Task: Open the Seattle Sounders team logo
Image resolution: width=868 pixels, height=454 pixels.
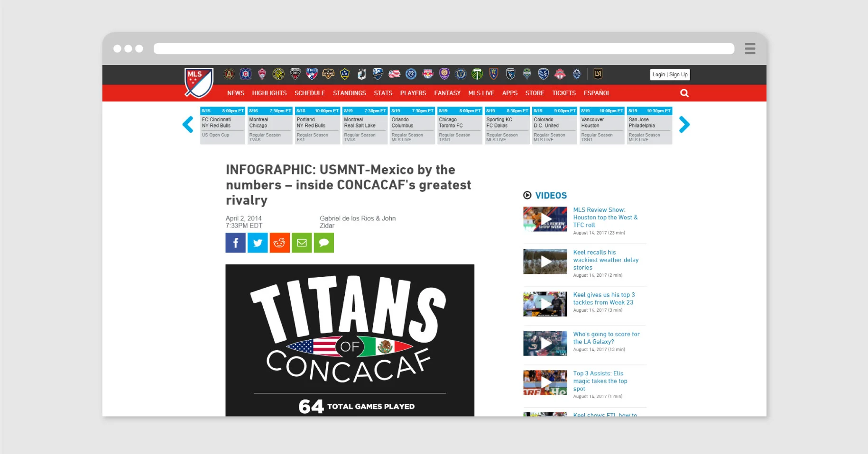Action: tap(527, 74)
